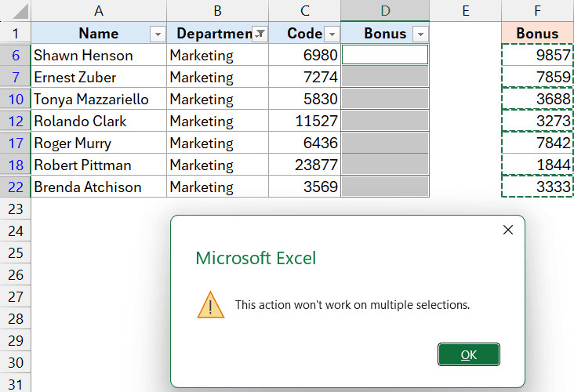Select row 22 header
Viewport: 574px width, 392px height.
(15, 187)
